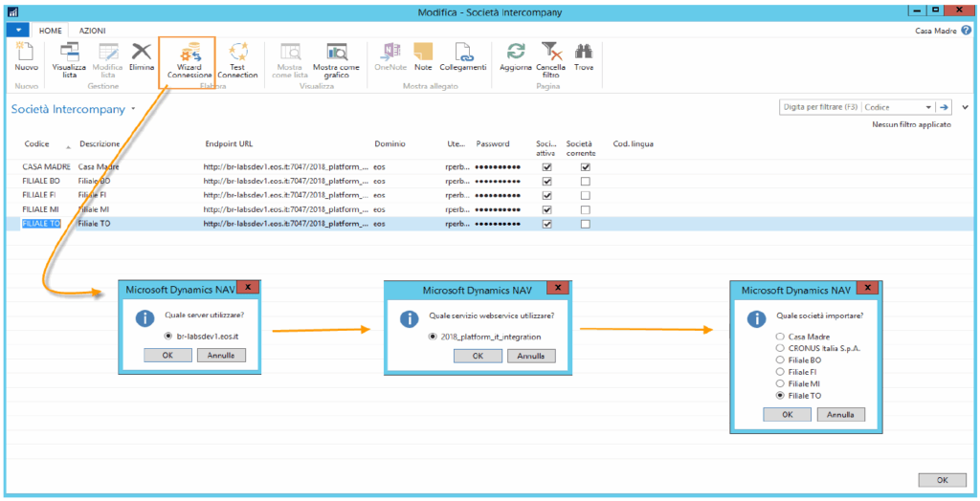Select the CASA MADRE code cell
Viewport: 980px width, 501px height.
46,167
